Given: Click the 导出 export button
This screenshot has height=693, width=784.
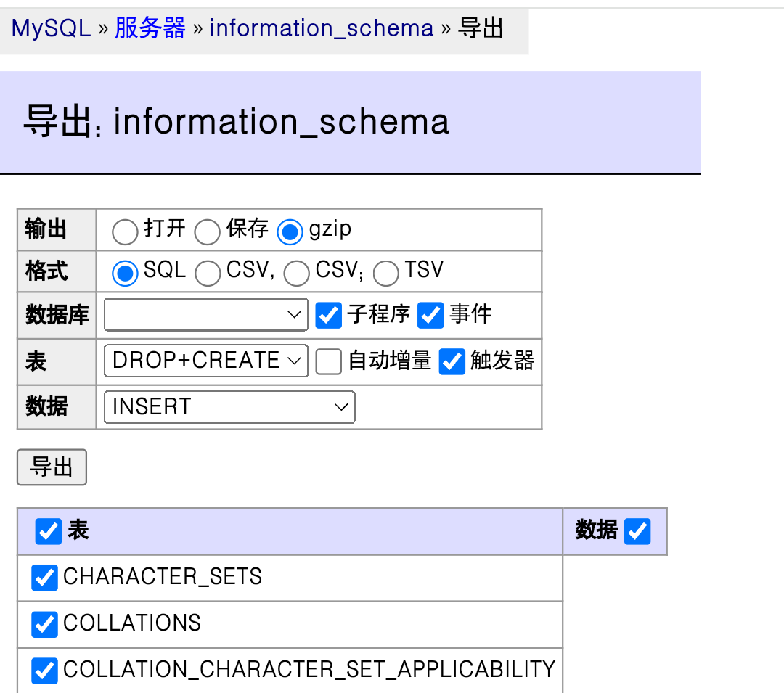Looking at the screenshot, I should tap(52, 467).
